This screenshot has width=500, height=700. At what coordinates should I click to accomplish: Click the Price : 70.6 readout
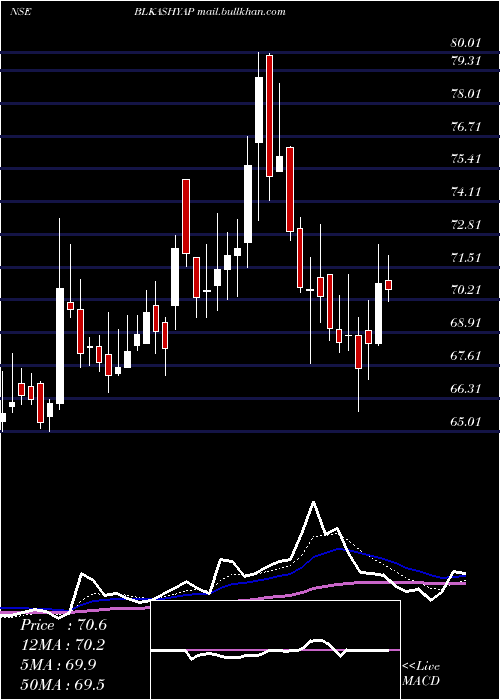coord(64,625)
